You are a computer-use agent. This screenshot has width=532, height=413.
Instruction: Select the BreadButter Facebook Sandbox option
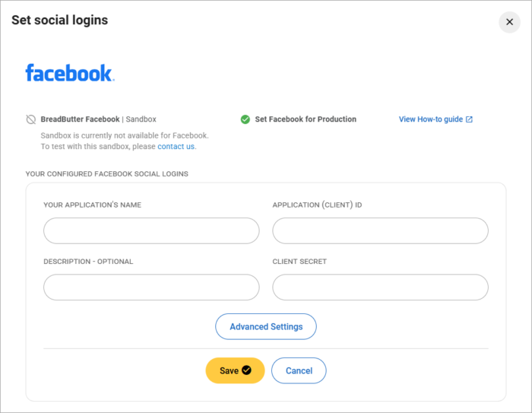click(x=99, y=119)
